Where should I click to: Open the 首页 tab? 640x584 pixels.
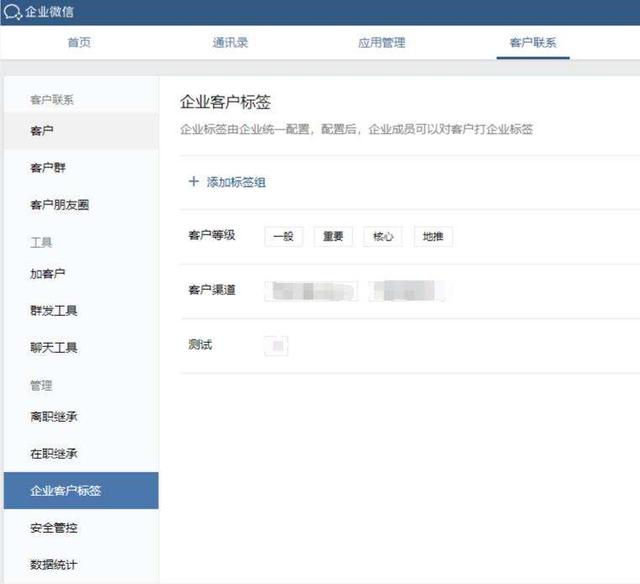click(x=79, y=42)
